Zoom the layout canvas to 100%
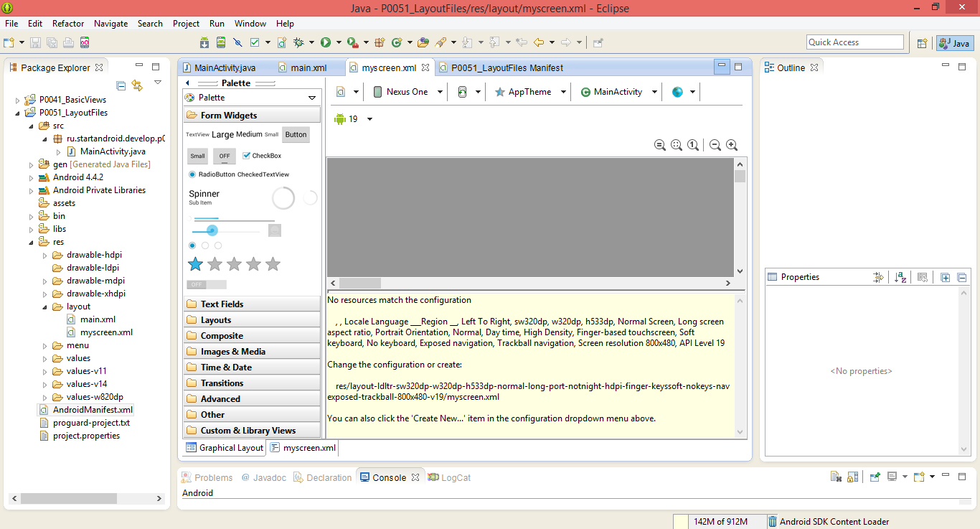This screenshot has height=529, width=980. (693, 145)
